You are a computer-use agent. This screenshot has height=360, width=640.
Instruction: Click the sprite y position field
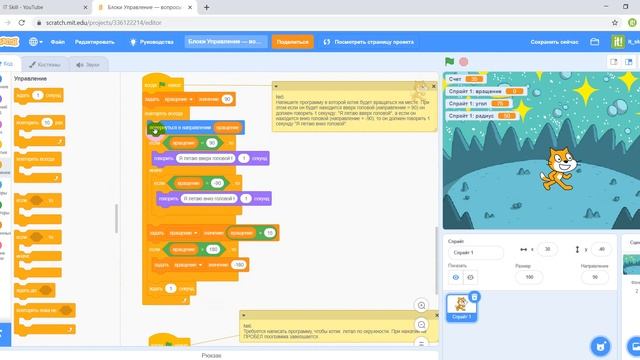point(601,249)
